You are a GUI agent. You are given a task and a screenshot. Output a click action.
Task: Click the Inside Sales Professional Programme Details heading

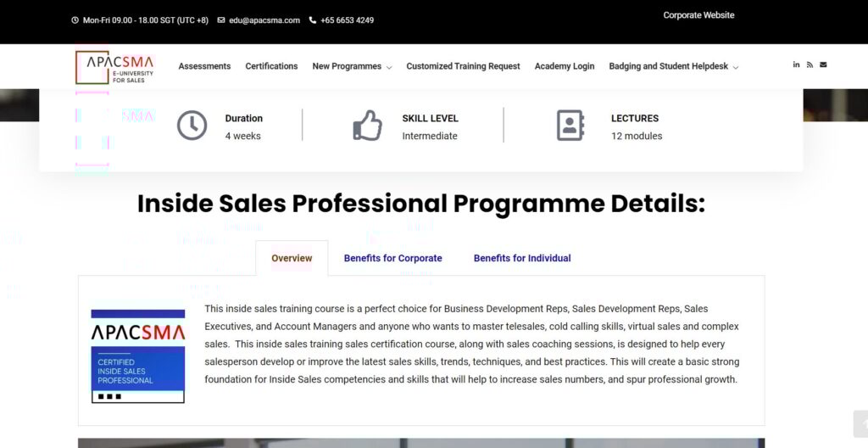coord(421,204)
